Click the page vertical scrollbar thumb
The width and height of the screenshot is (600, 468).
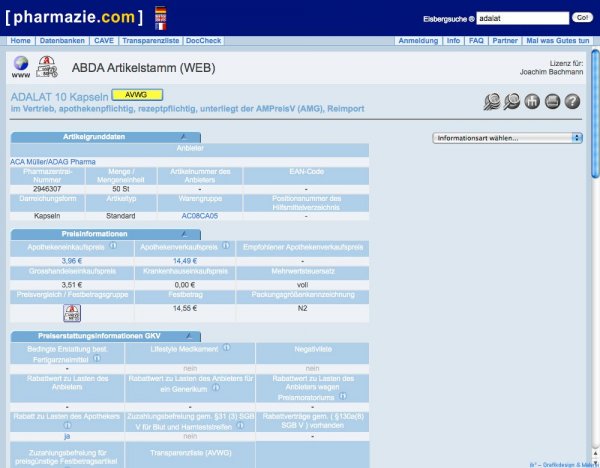pyautogui.click(x=595, y=114)
